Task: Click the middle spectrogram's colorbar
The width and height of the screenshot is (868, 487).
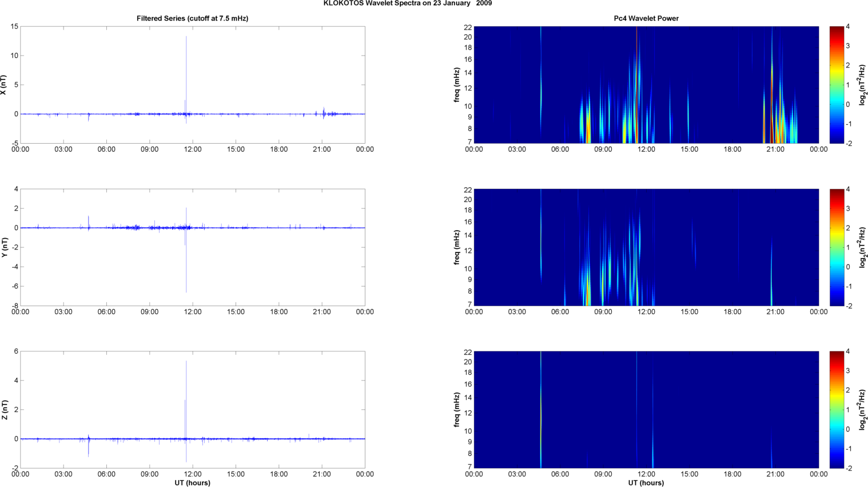Action: click(836, 247)
